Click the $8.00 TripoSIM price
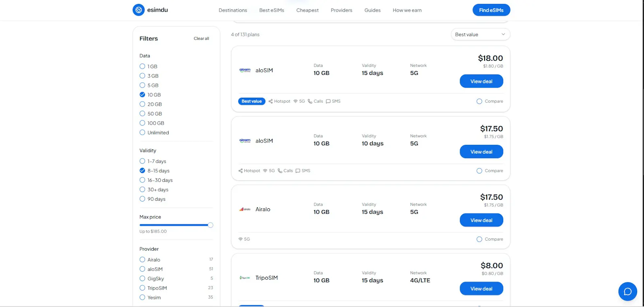 click(492, 266)
